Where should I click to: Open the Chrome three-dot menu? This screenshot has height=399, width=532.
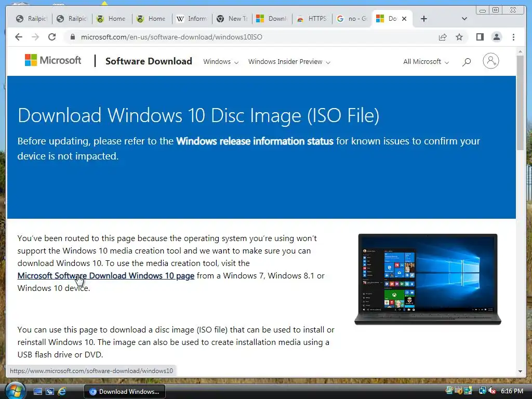click(513, 37)
